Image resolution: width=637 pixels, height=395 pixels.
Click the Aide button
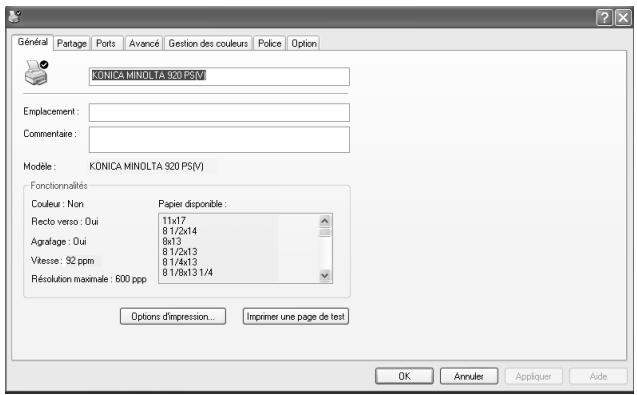pos(598,376)
